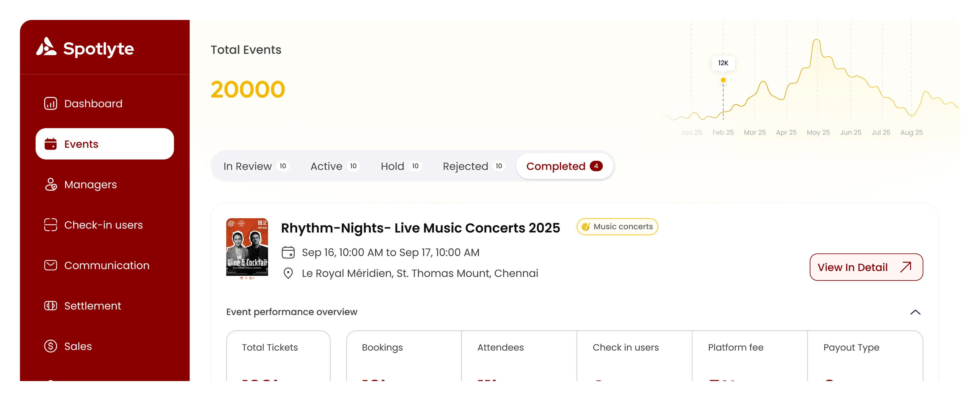This screenshot has height=401, width=980.
Task: Click the Sales dollar coin icon
Action: click(51, 346)
